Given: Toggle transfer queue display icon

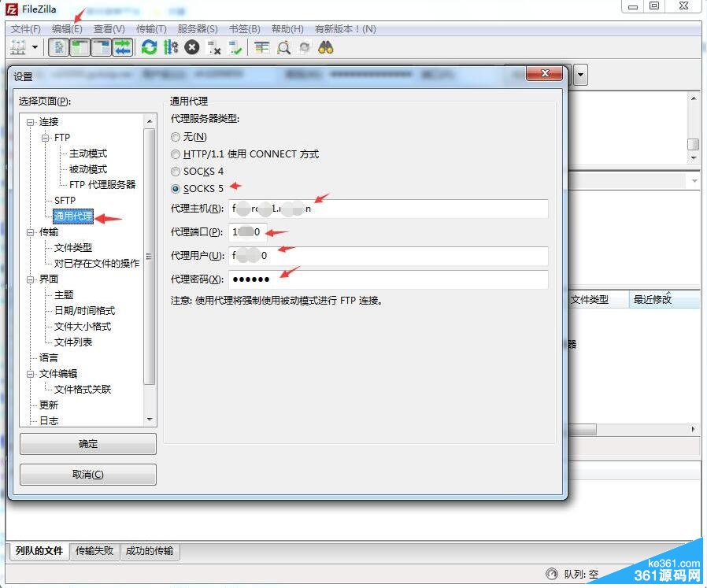Looking at the screenshot, I should click(122, 47).
